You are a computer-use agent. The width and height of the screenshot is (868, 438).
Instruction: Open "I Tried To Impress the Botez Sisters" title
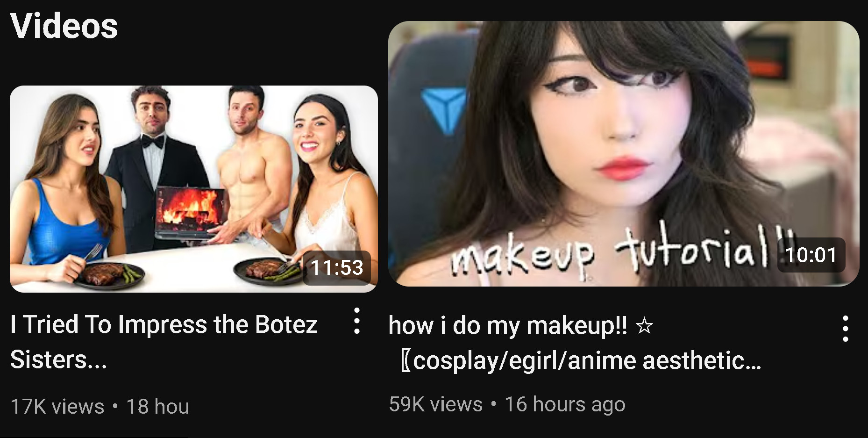[164, 342]
